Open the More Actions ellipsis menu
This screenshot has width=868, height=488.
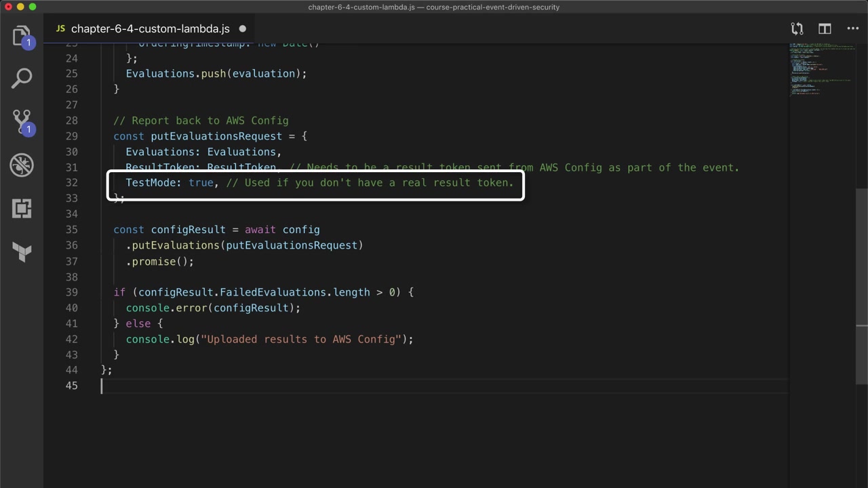[x=853, y=28]
